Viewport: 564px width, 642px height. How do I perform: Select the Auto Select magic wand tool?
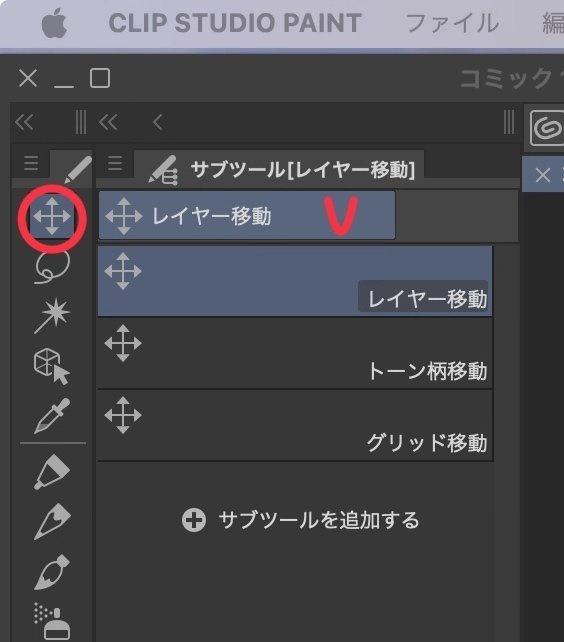click(52, 316)
